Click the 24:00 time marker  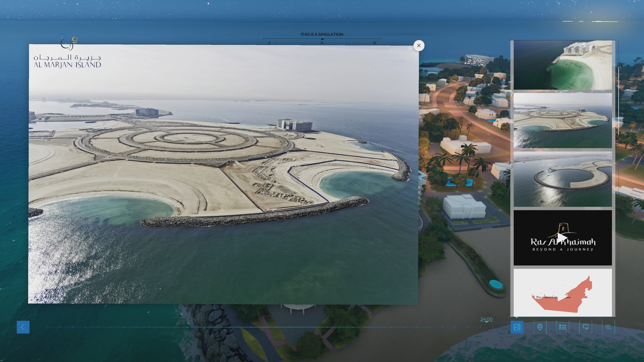486,319
